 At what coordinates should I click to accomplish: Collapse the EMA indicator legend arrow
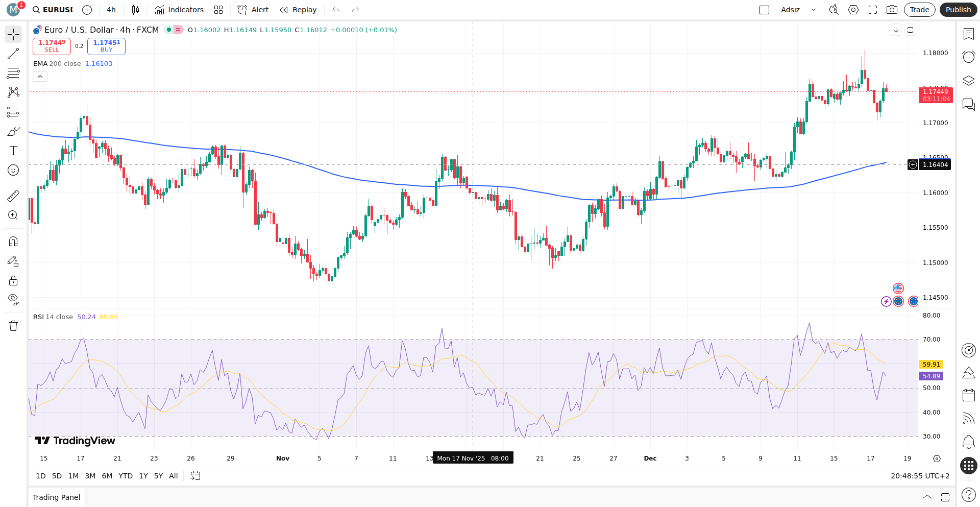(39, 76)
